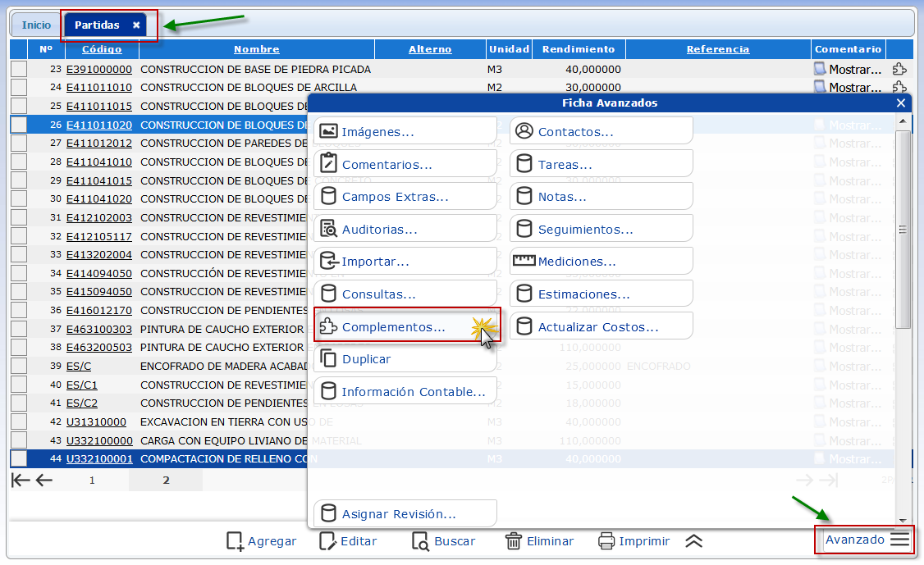Open Tareas option

click(601, 164)
